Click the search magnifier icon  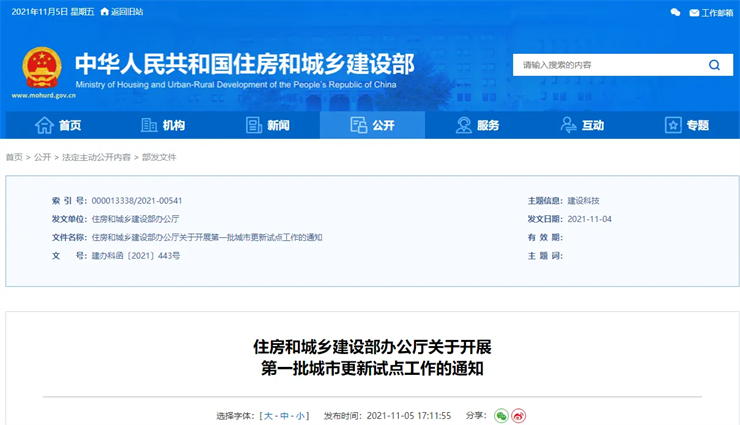pyautogui.click(x=714, y=65)
